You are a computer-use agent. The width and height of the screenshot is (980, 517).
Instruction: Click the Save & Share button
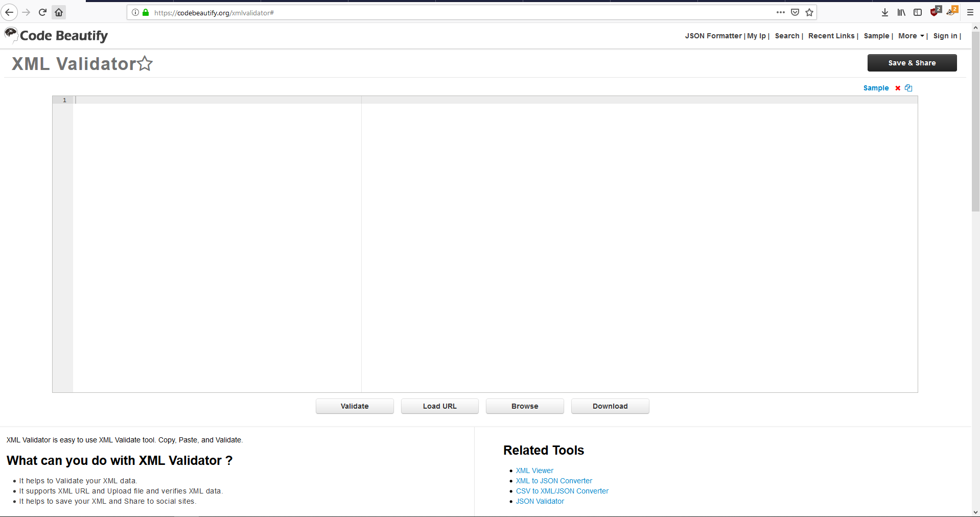pyautogui.click(x=912, y=63)
